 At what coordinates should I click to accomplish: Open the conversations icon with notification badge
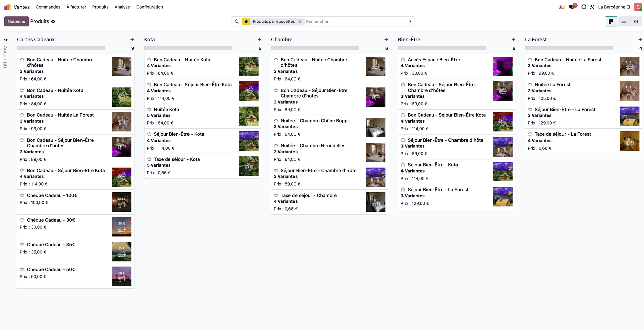[x=572, y=7]
